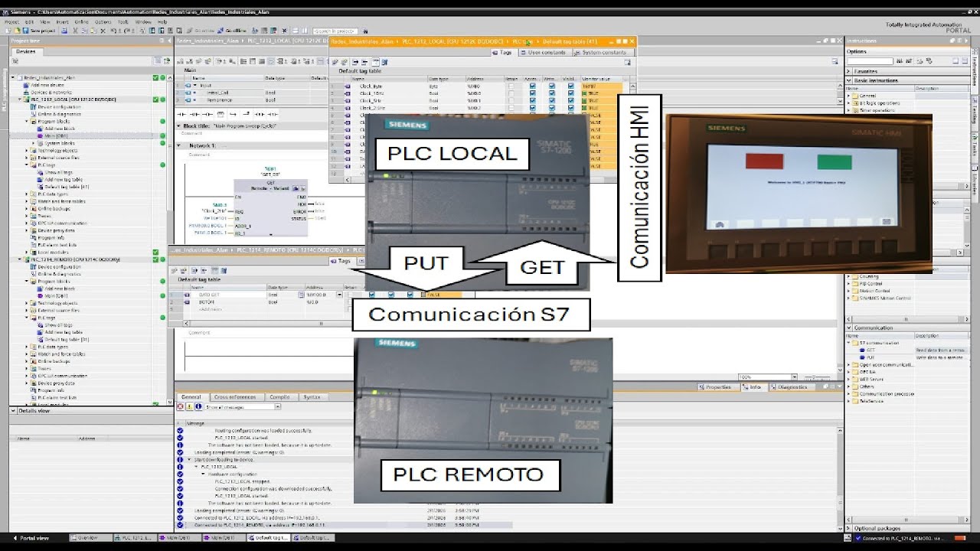Open the Testing side tab on right edge

[975, 112]
